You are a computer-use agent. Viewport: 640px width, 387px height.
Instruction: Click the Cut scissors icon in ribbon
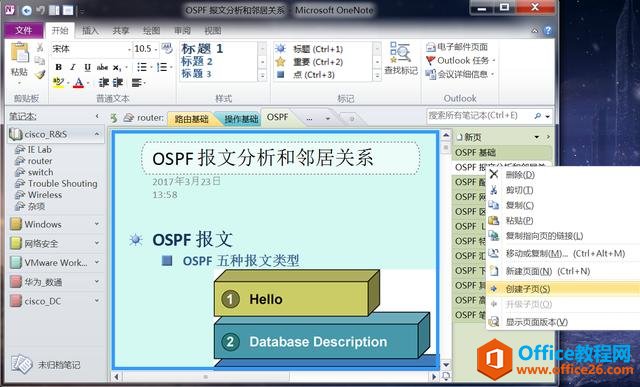40,47
